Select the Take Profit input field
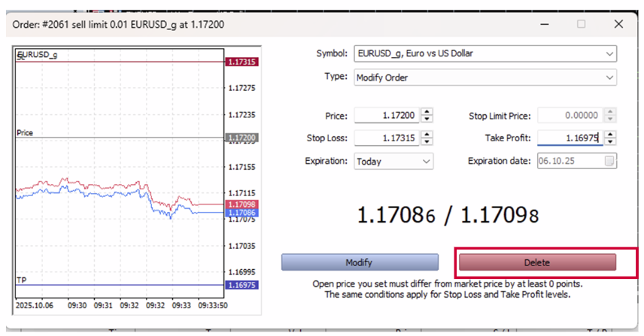This screenshot has width=644, height=336. [x=568, y=138]
